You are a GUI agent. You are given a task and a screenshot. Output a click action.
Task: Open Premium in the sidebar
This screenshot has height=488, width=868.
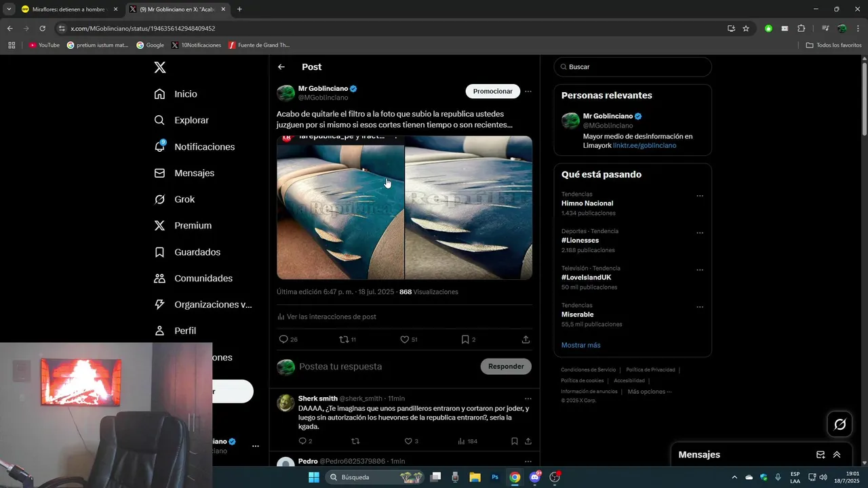point(182,226)
